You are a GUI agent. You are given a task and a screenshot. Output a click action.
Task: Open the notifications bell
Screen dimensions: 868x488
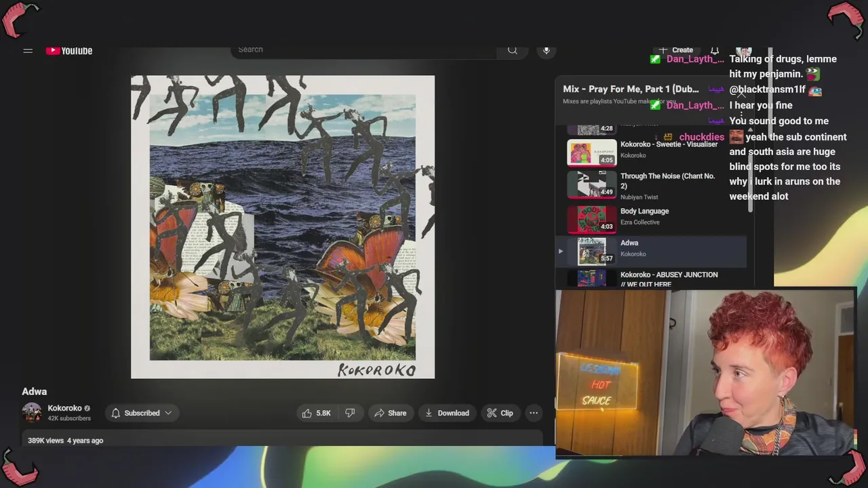click(x=715, y=50)
